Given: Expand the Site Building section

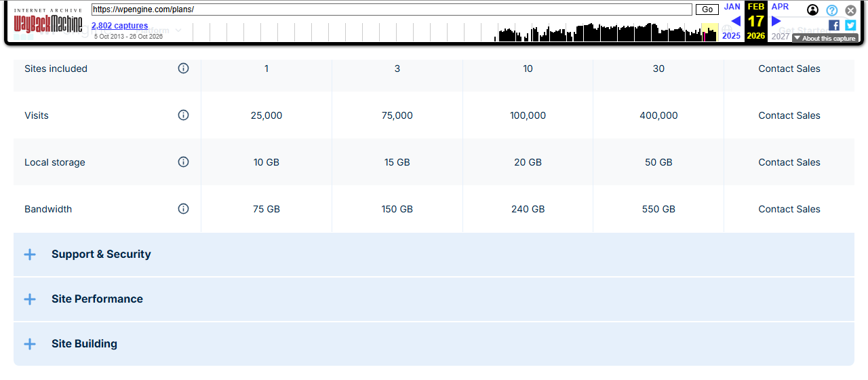Looking at the screenshot, I should pyautogui.click(x=434, y=344).
